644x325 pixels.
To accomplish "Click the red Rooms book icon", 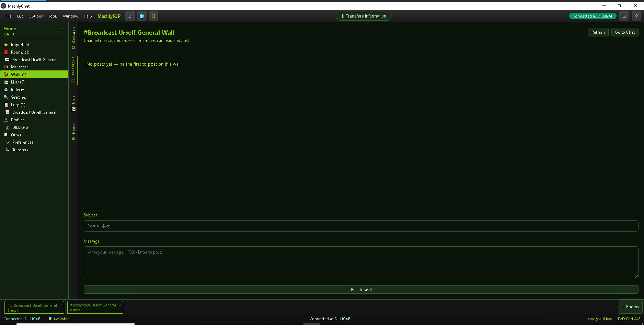I will pyautogui.click(x=6, y=52).
